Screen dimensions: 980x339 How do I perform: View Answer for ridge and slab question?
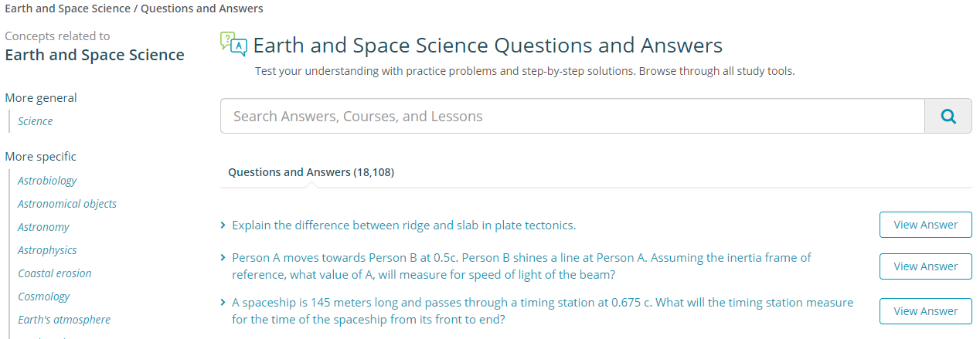click(926, 225)
